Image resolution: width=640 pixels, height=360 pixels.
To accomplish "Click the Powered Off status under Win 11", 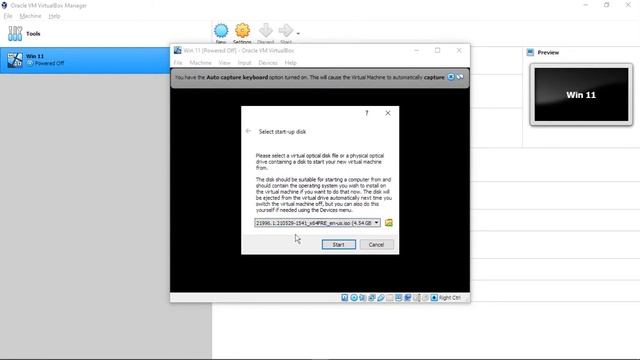I will pyautogui.click(x=49, y=63).
